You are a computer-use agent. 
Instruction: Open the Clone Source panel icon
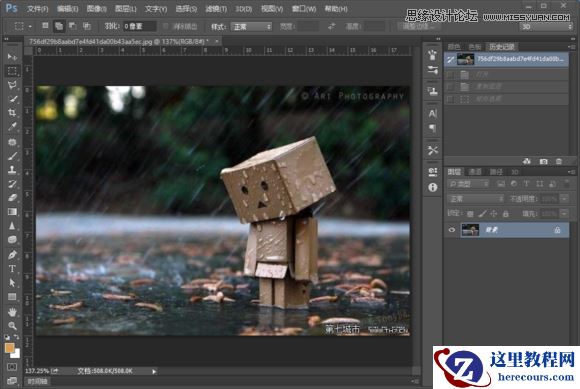tap(432, 91)
